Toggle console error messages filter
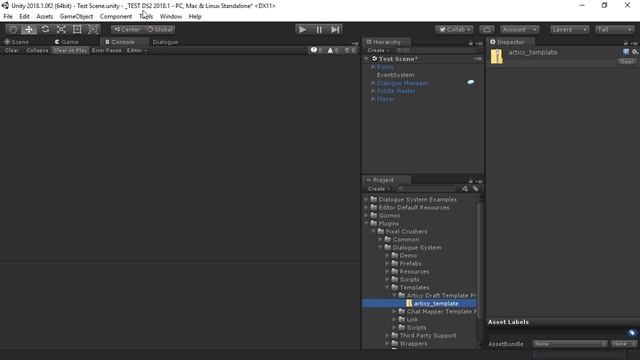The height and width of the screenshot is (360, 640). [350, 50]
